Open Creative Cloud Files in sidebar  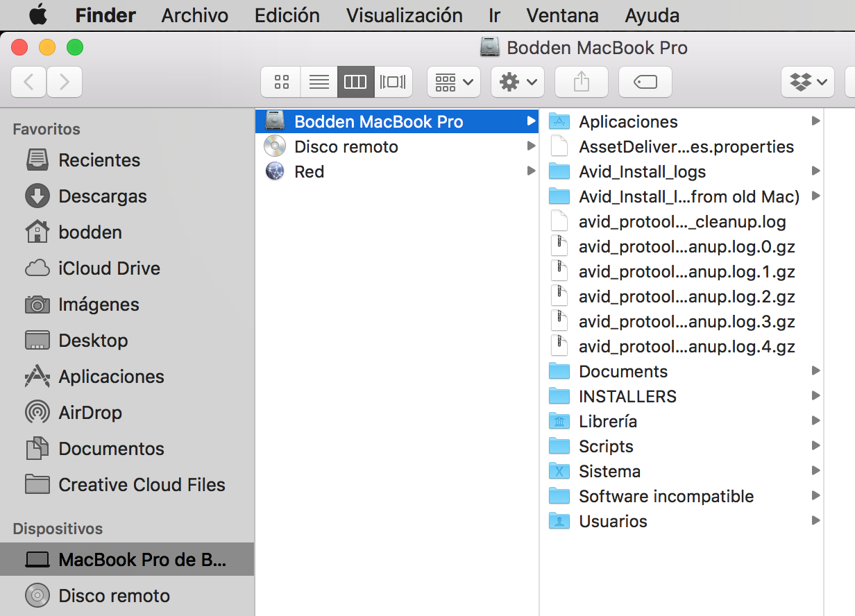pos(127,485)
